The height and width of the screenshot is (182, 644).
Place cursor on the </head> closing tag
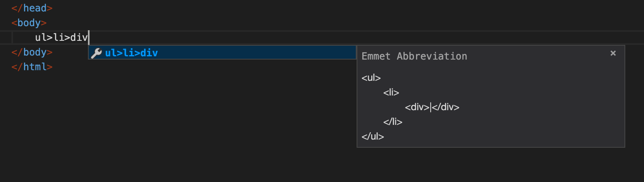click(32, 8)
